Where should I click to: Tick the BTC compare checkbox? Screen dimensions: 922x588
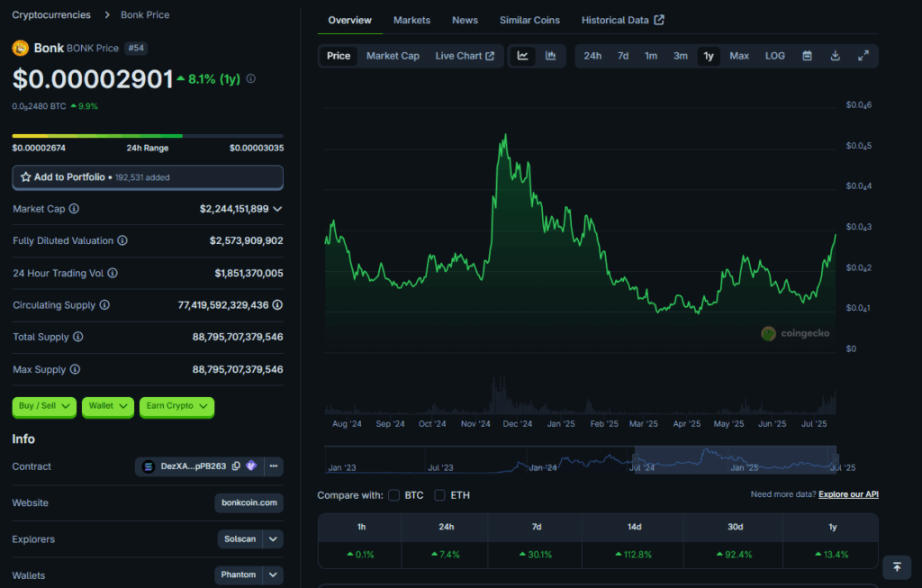(394, 495)
